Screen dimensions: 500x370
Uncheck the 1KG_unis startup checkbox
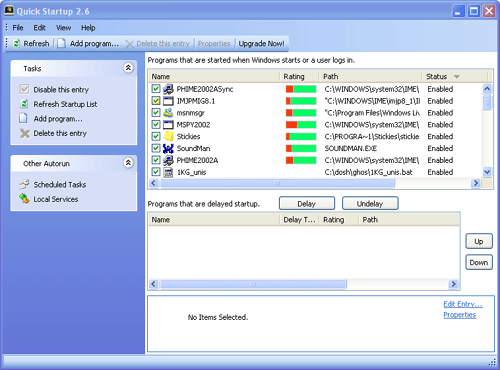pyautogui.click(x=156, y=172)
